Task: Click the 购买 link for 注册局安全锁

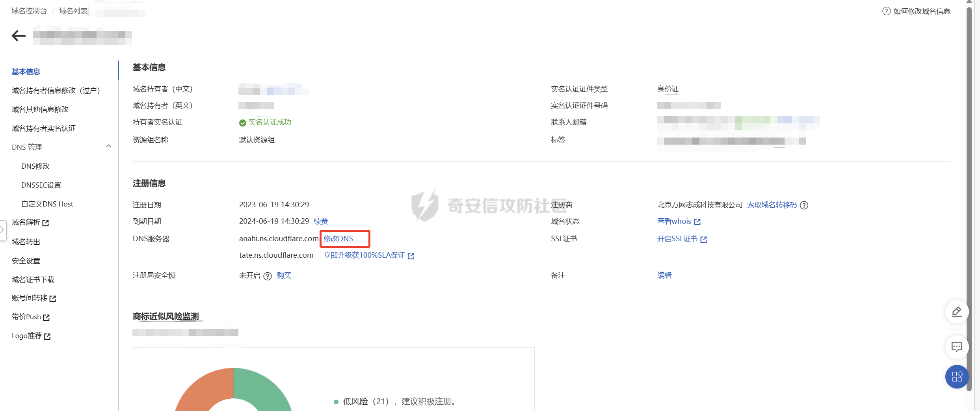Action: pyautogui.click(x=284, y=275)
